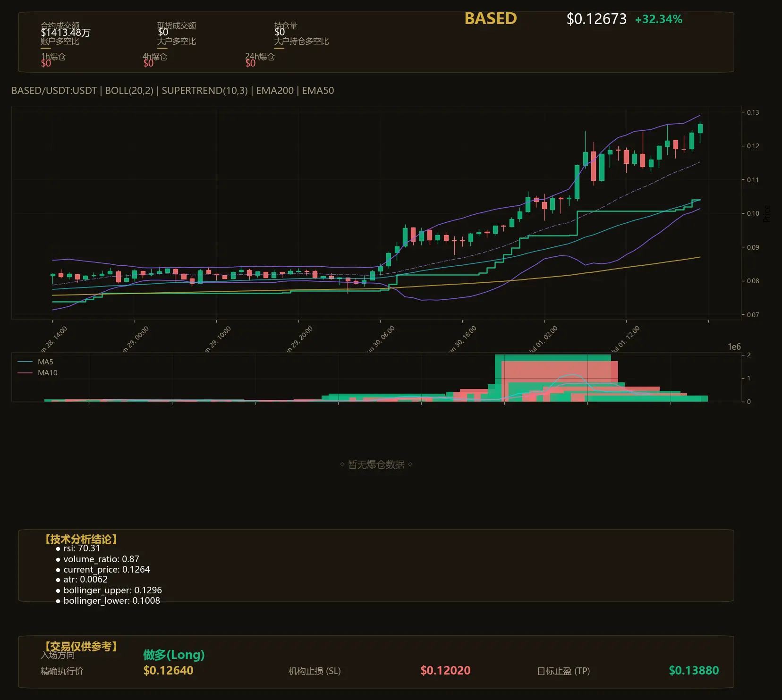Click the Jul 01, 02:00 time label

pos(544,339)
